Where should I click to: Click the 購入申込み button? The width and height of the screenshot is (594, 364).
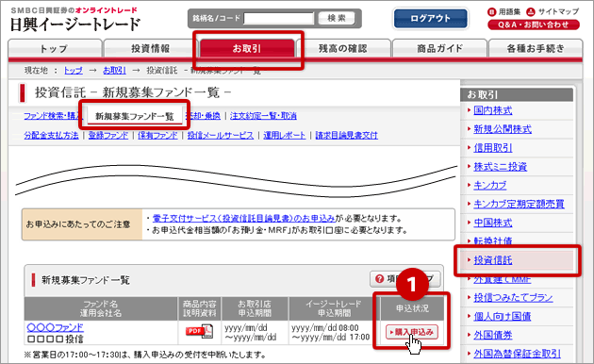(x=412, y=332)
